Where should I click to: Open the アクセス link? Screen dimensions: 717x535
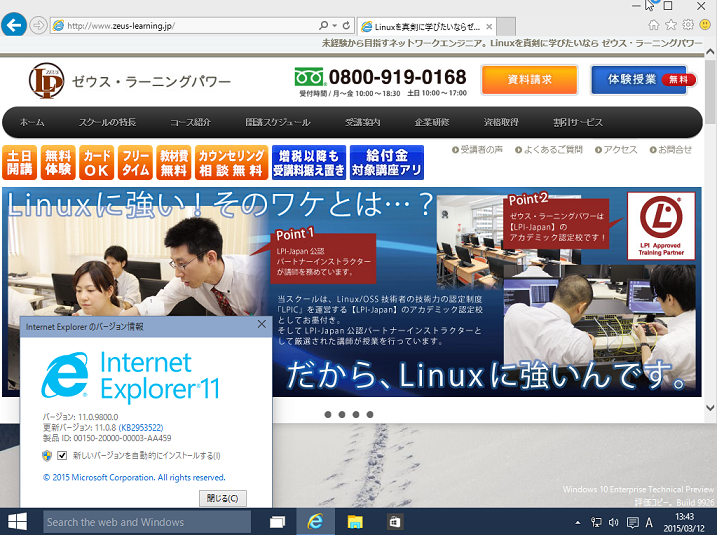coord(616,150)
